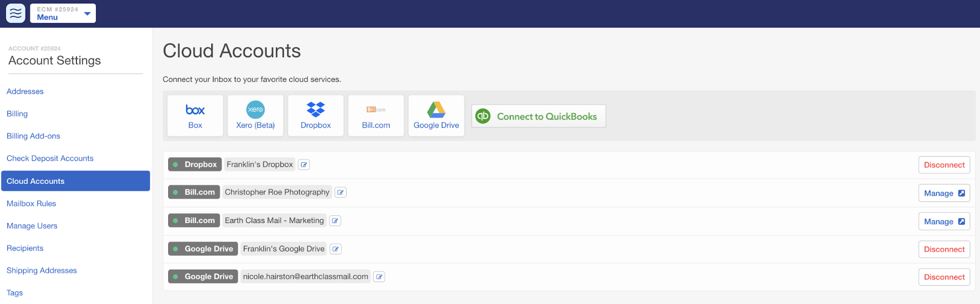Click Google Drive badge for Franklin's Google Drive
Viewport: 980px width, 304px height.
(x=203, y=249)
